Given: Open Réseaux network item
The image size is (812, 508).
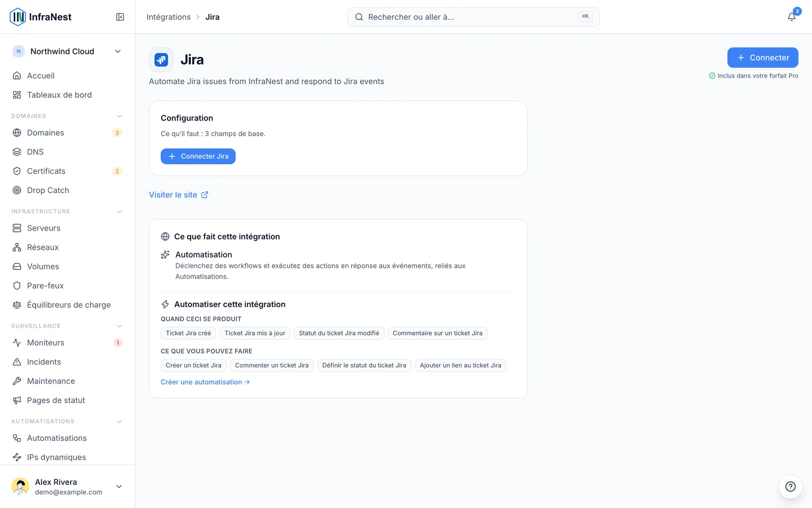Looking at the screenshot, I should tap(66, 247).
